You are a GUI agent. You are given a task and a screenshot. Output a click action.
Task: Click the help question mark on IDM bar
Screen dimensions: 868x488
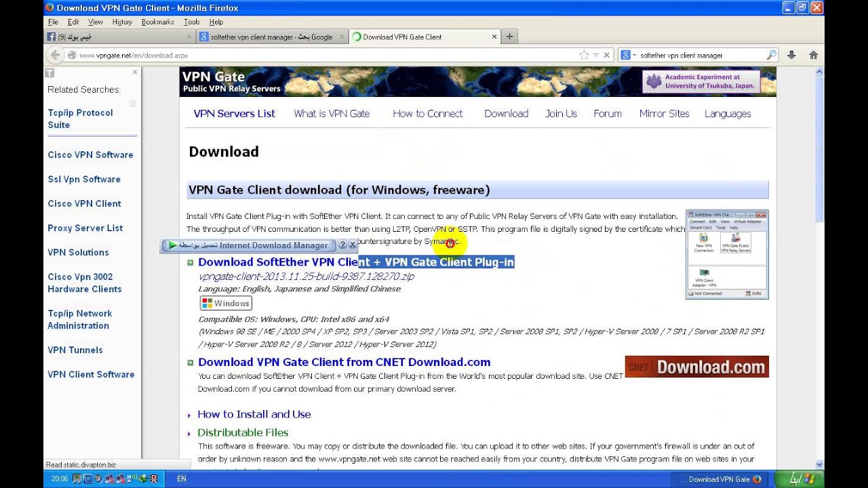coord(342,245)
